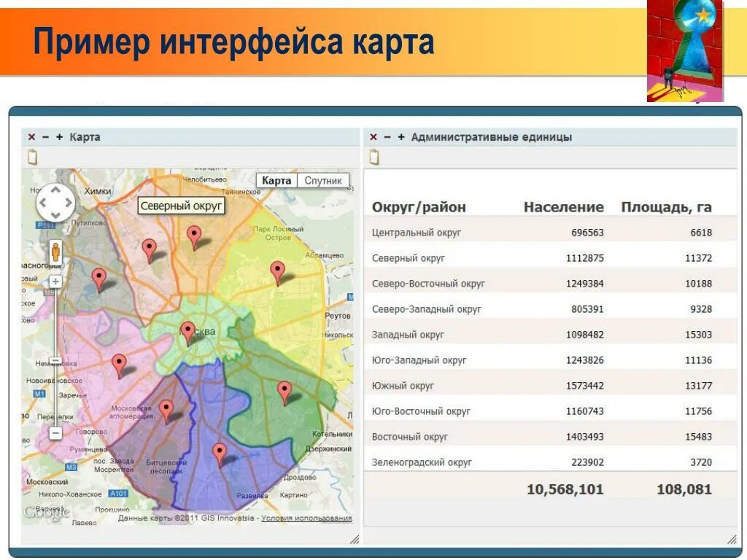Close the Карта panel with the x icon
The image size is (747, 560).
point(31,137)
